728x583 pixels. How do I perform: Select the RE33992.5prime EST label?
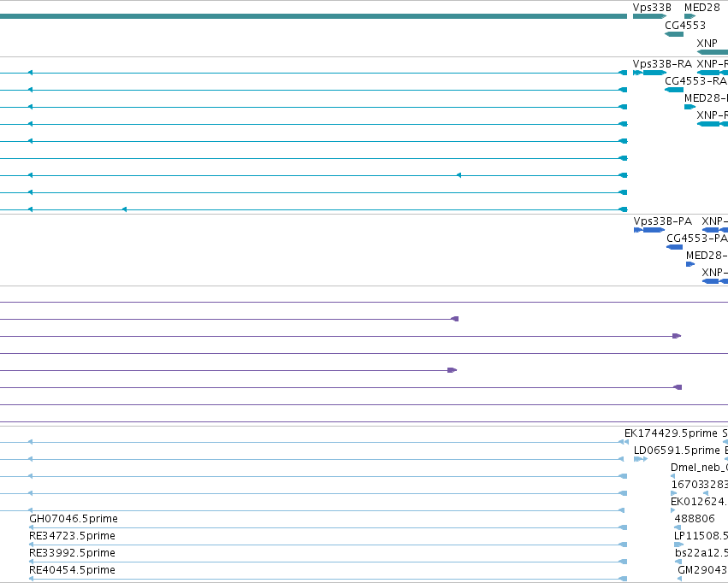pos(72,552)
